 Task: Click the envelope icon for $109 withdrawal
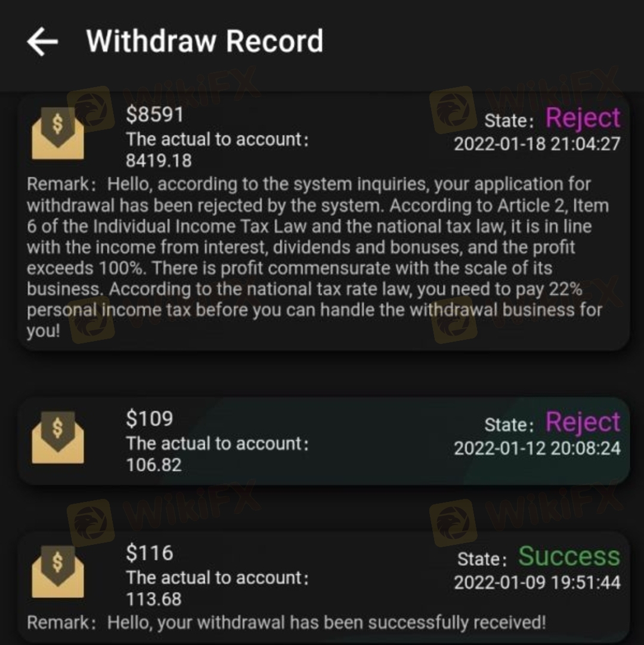coord(58,438)
